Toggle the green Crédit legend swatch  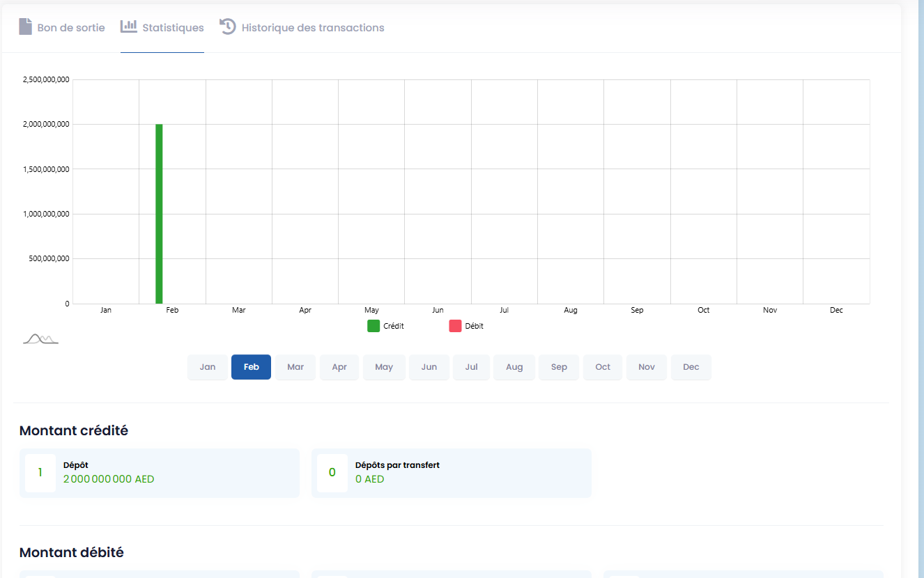(374, 326)
